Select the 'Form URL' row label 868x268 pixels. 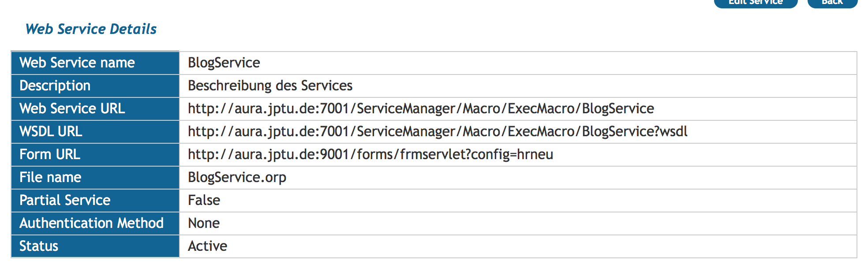(50, 154)
